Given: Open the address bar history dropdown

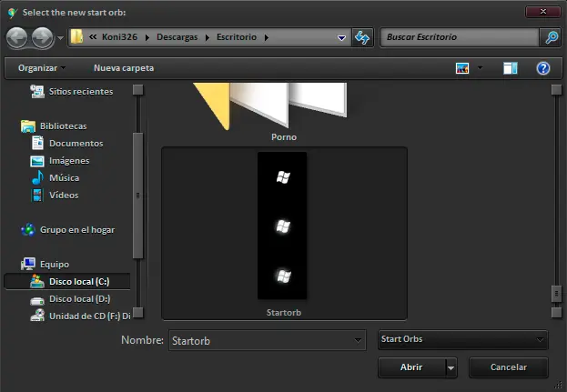Looking at the screenshot, I should (x=341, y=37).
